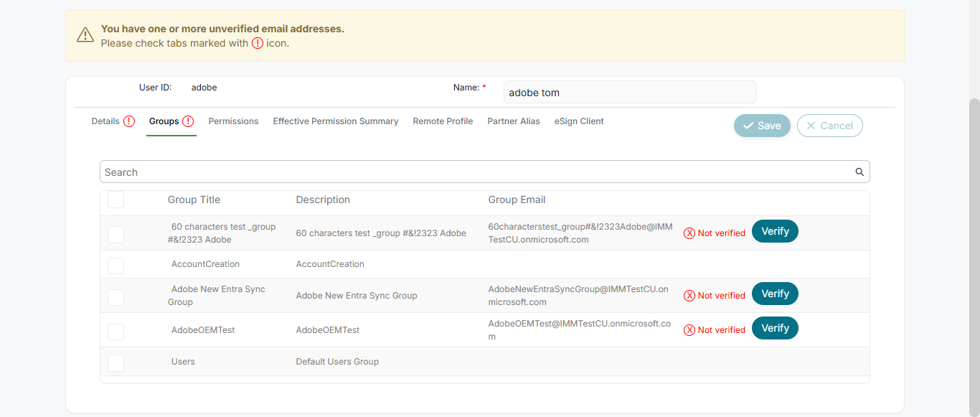Click Not verified icon for 60 characters group

pos(689,233)
